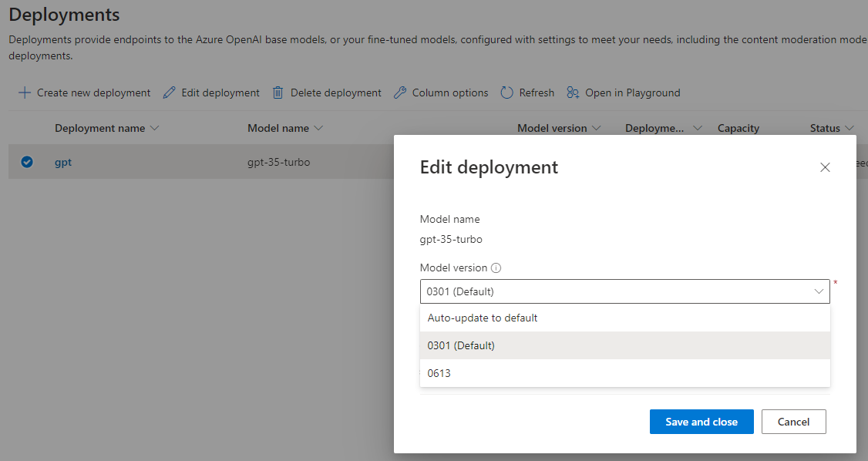Collapse the Model version combo box
The height and width of the screenshot is (461, 868).
click(819, 291)
